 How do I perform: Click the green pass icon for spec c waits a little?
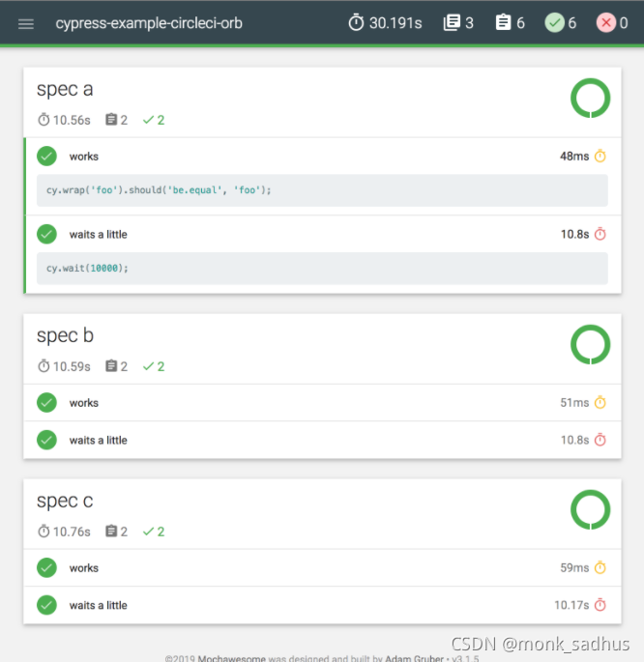(x=46, y=605)
